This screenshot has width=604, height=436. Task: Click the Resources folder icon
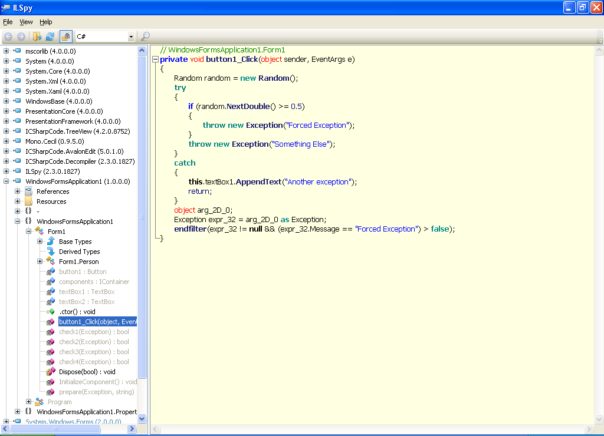pos(29,201)
